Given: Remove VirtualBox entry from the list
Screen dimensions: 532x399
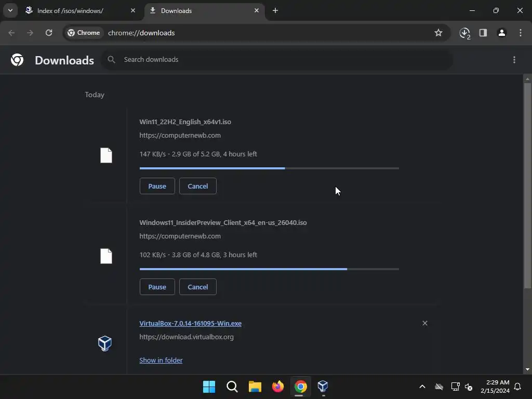Looking at the screenshot, I should coord(425,323).
